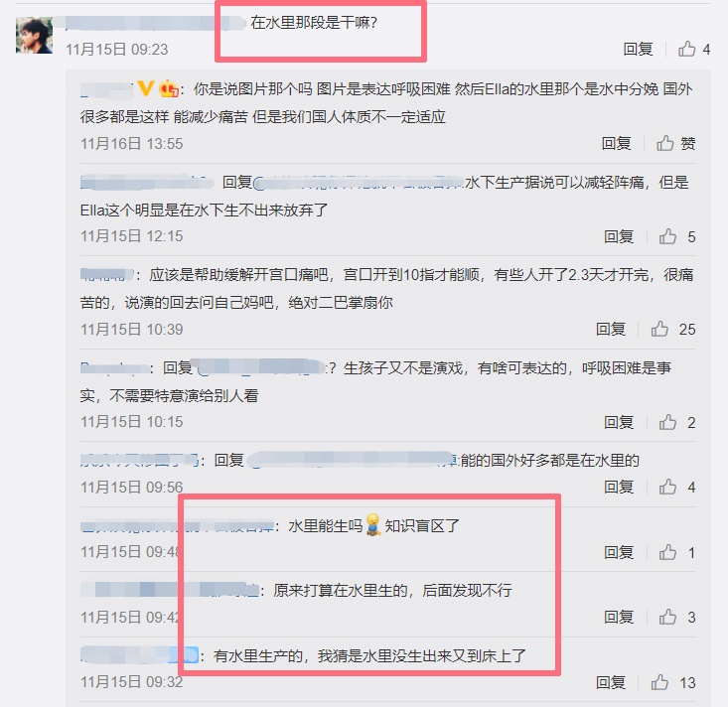Like the 09:56 reply with 4 likes

click(x=667, y=487)
